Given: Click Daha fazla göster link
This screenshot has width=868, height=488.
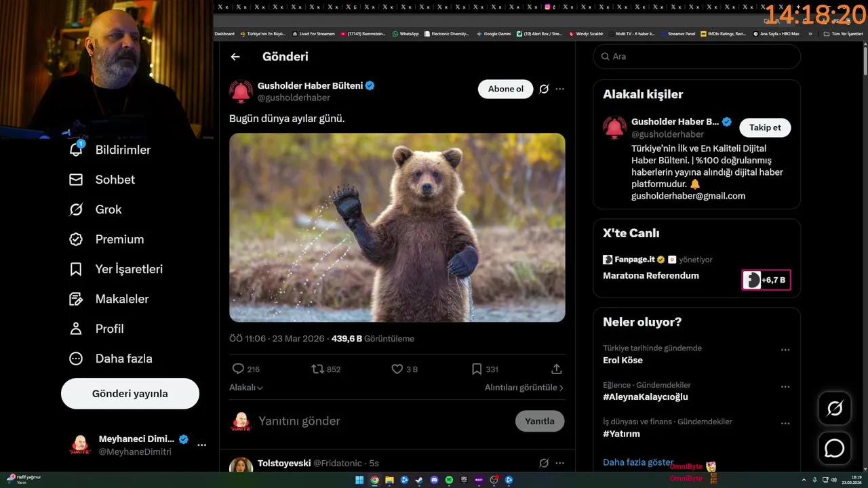Looking at the screenshot, I should pos(638,462).
